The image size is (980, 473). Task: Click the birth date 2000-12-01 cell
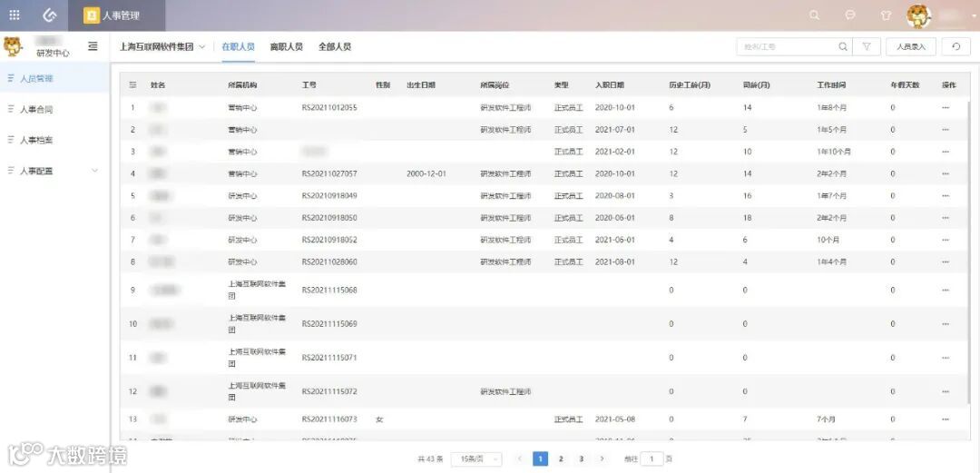pos(426,173)
